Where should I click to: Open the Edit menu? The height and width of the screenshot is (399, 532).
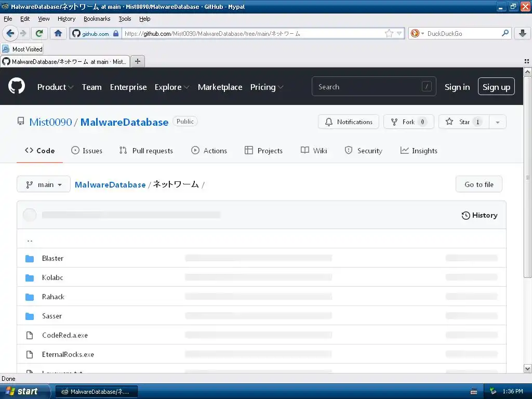tap(25, 19)
